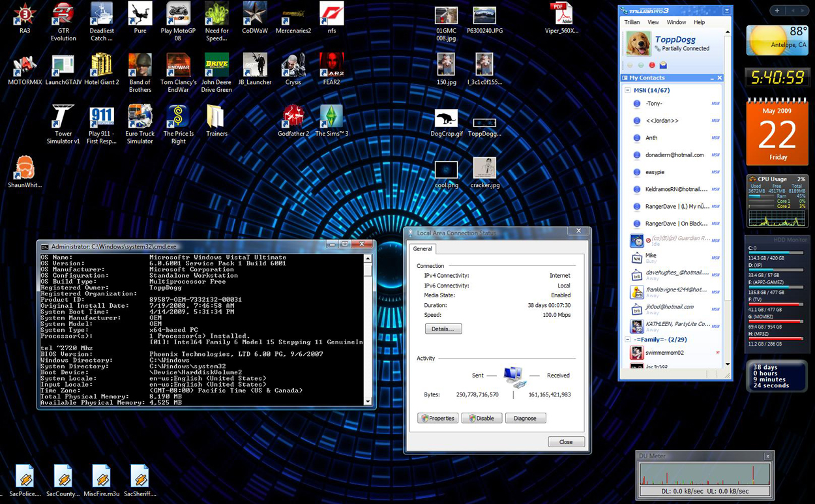Select Tom Clancy's EndWar icon
The image size is (815, 504).
coord(178,73)
